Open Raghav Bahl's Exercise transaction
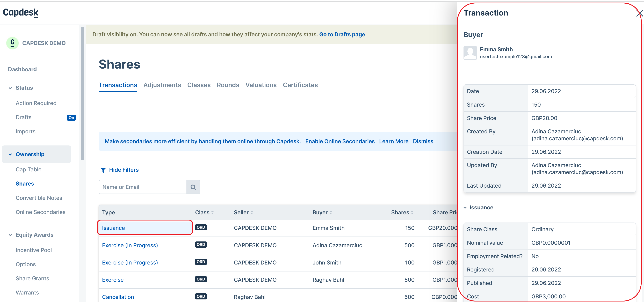This screenshot has height=302, width=644. (113, 280)
